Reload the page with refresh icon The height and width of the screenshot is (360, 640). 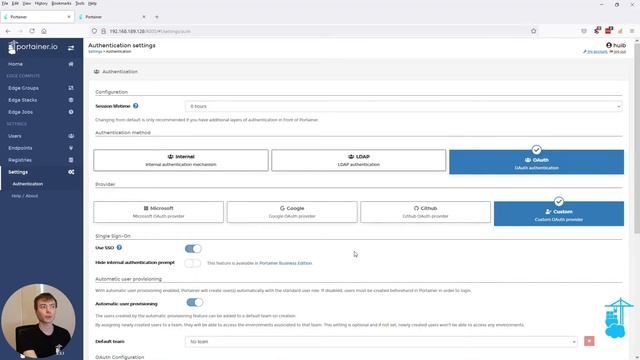click(x=32, y=31)
